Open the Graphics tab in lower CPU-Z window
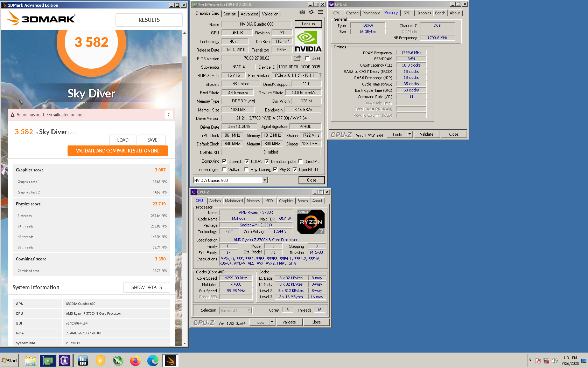 (286, 201)
